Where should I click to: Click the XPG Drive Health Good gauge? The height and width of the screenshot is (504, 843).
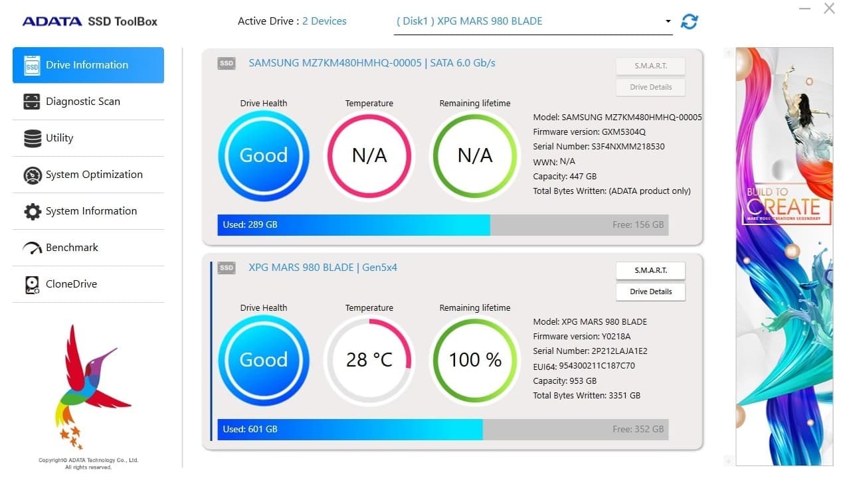[x=264, y=361]
